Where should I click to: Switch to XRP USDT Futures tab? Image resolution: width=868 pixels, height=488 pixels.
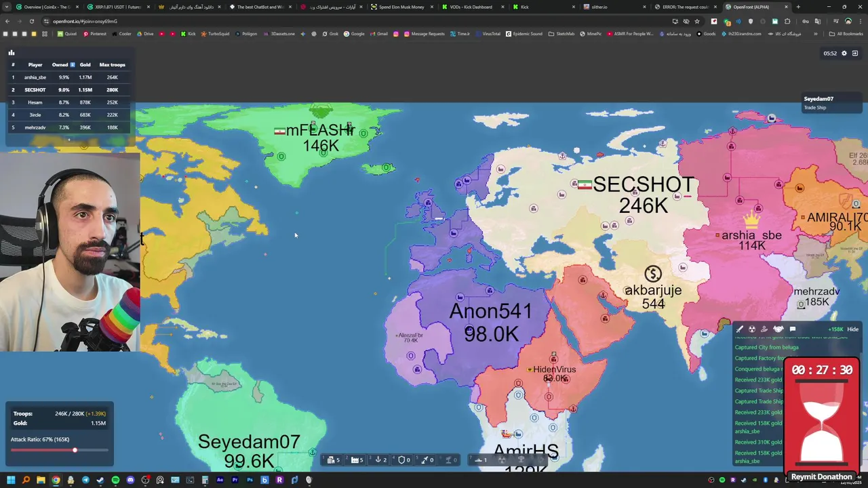pos(117,7)
